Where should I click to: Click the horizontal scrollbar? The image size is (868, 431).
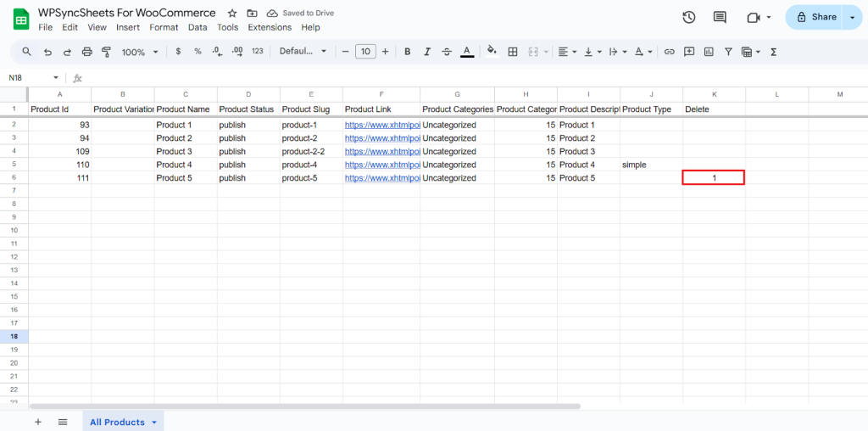click(x=305, y=406)
